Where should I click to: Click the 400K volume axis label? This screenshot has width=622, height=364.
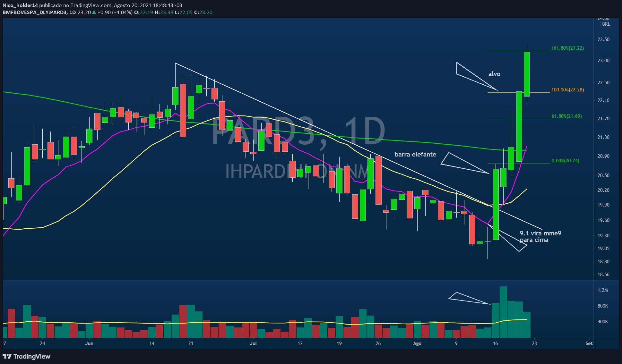point(603,322)
